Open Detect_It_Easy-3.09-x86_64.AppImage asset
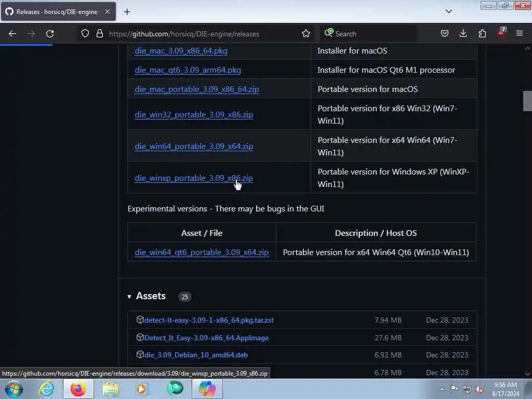This screenshot has width=532, height=399. 206,338
